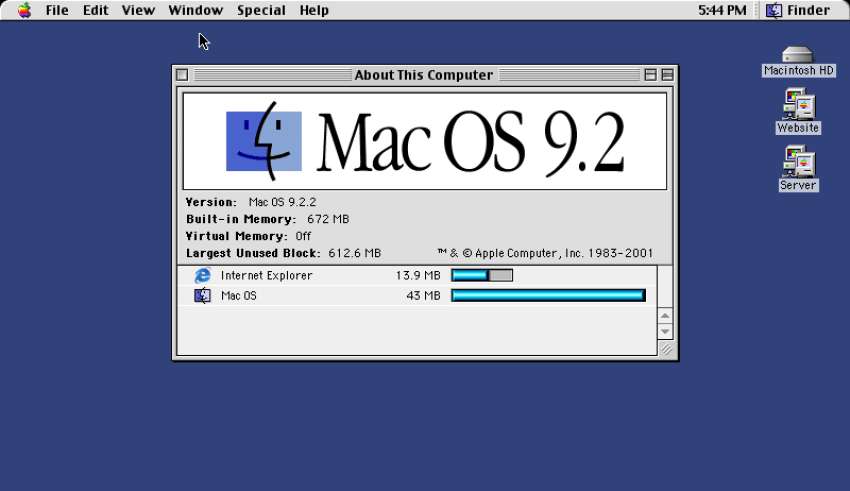The image size is (850, 491).
Task: Click the Mac OS memory usage bar
Action: click(x=548, y=295)
